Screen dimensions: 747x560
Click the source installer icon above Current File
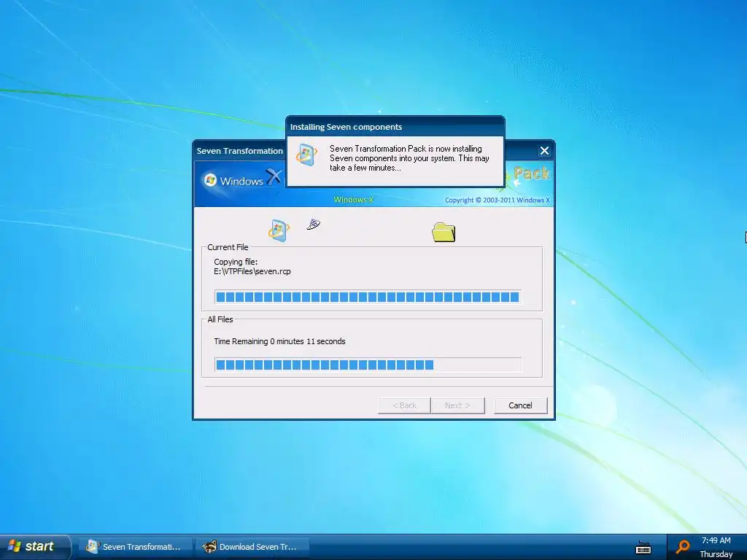[279, 230]
